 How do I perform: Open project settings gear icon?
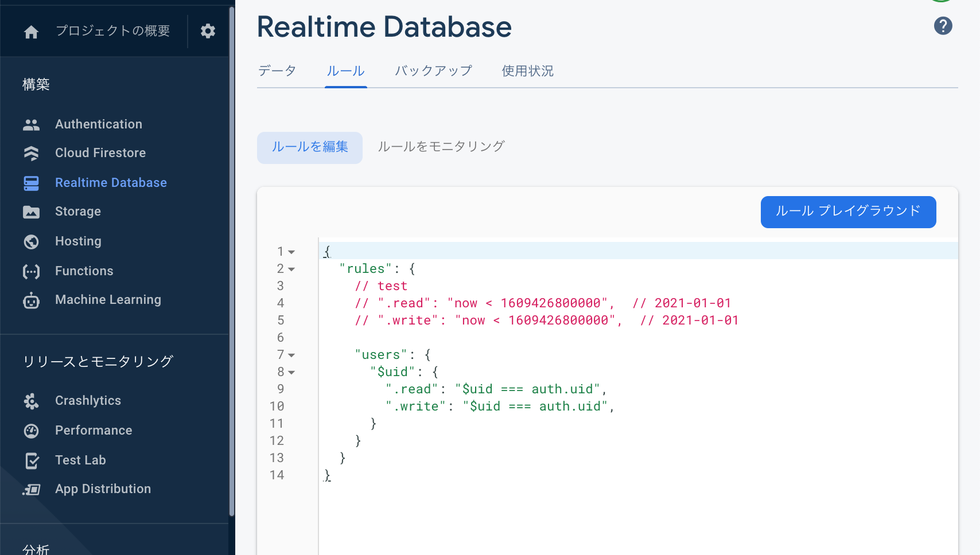click(208, 31)
